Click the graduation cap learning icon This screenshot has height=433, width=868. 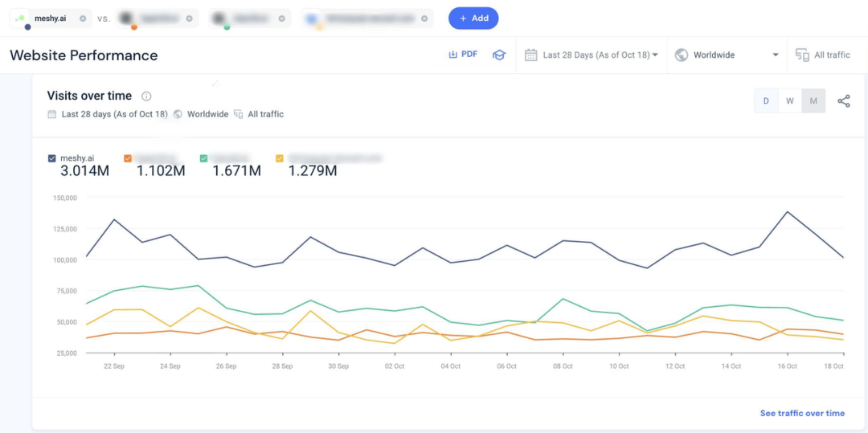pos(499,55)
